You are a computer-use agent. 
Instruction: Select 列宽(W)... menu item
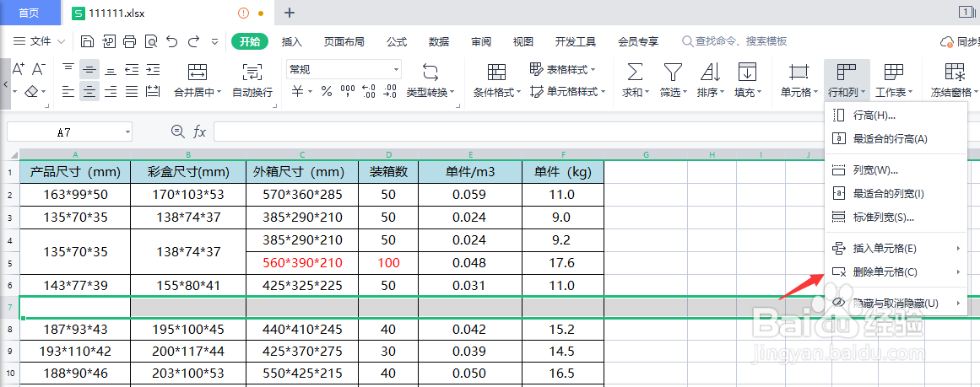(896, 170)
